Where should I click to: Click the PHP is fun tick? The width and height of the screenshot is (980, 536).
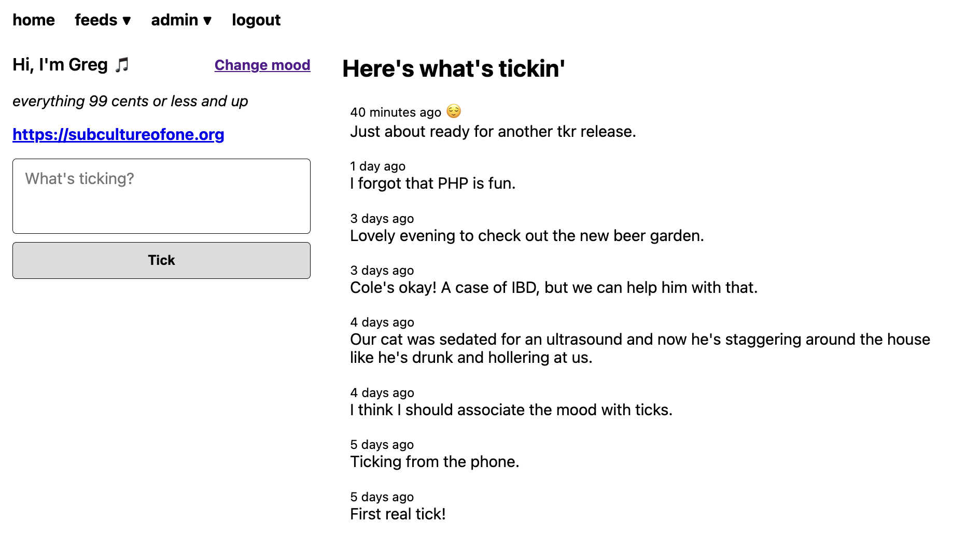click(x=433, y=184)
